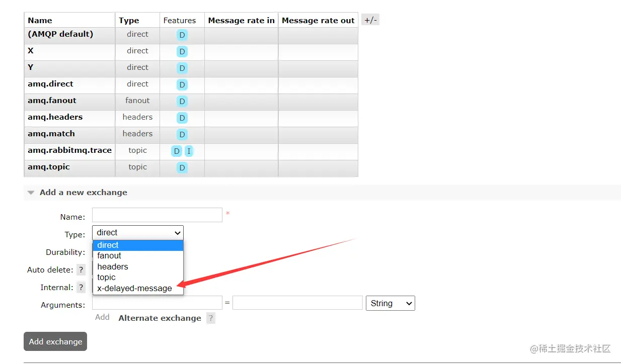Open the amq.direct exchange
This screenshot has width=621, height=364.
tap(50, 84)
